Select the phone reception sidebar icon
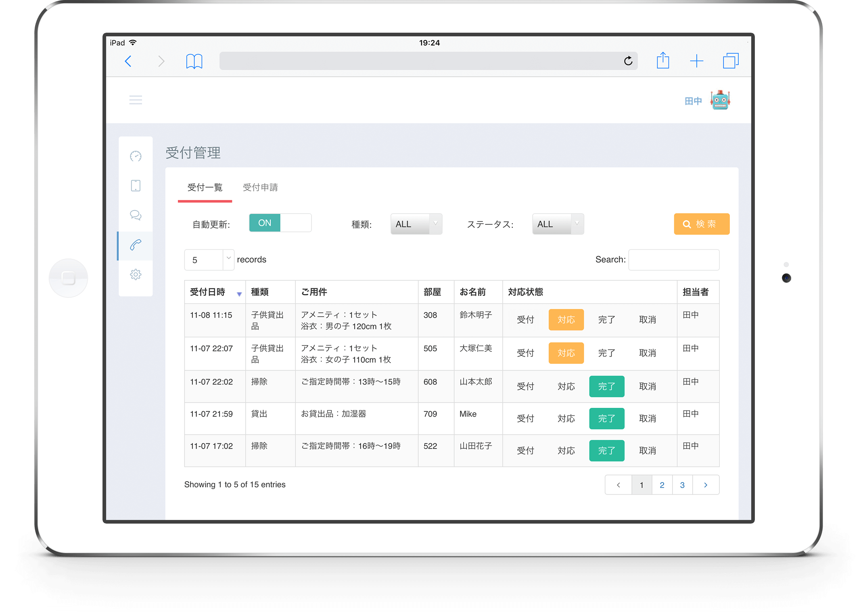 [x=136, y=245]
